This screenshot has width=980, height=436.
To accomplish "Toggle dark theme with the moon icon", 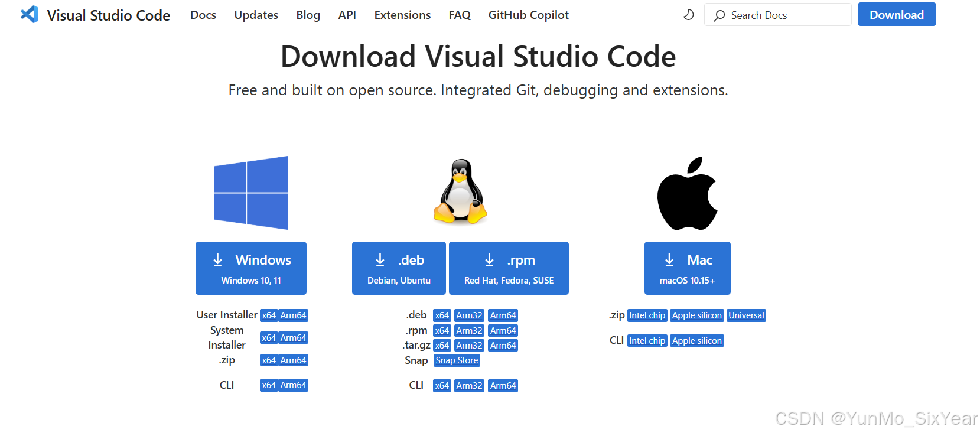I will tap(688, 15).
